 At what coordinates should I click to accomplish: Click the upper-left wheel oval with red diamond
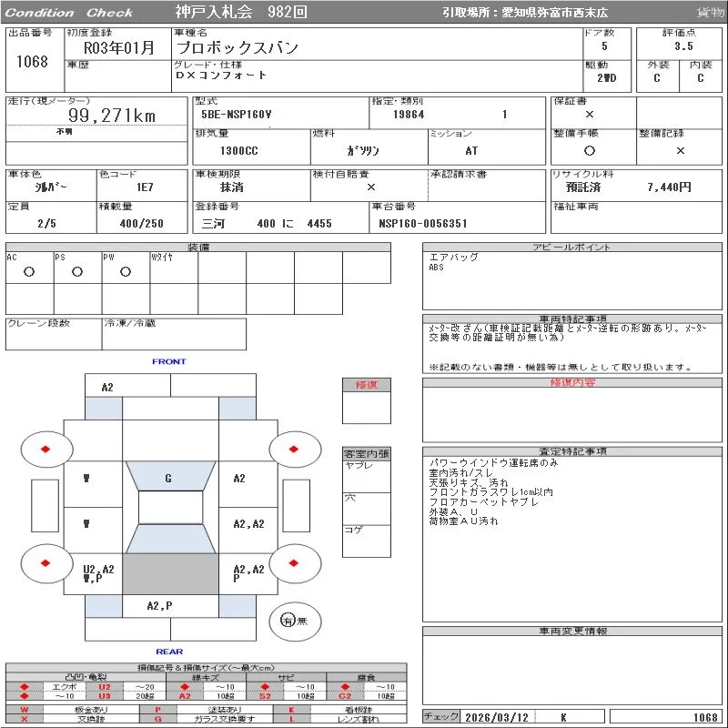coord(45,449)
